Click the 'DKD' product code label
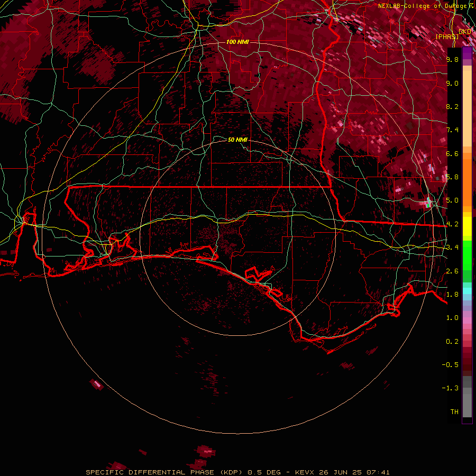Screen dimensions: 476x476 point(465,32)
